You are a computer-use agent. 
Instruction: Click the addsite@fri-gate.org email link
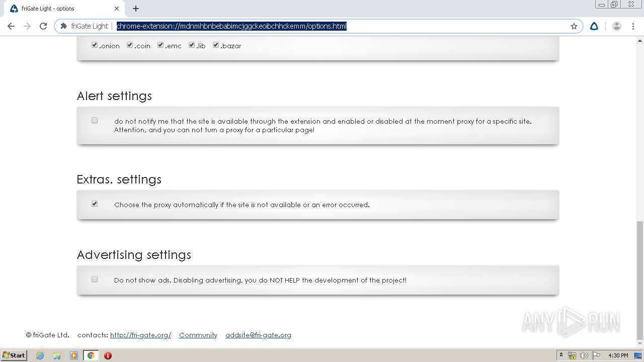pyautogui.click(x=258, y=335)
